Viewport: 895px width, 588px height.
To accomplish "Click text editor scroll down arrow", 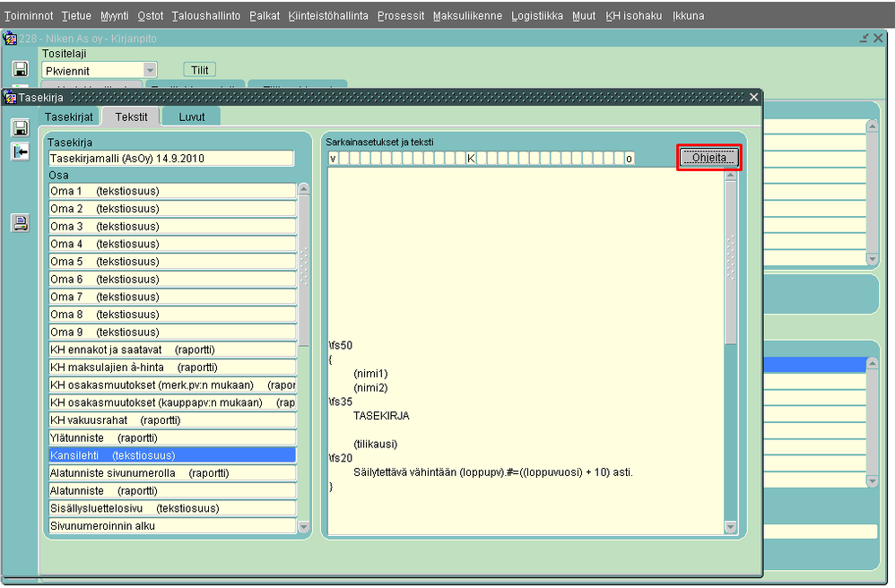I will click(x=731, y=527).
